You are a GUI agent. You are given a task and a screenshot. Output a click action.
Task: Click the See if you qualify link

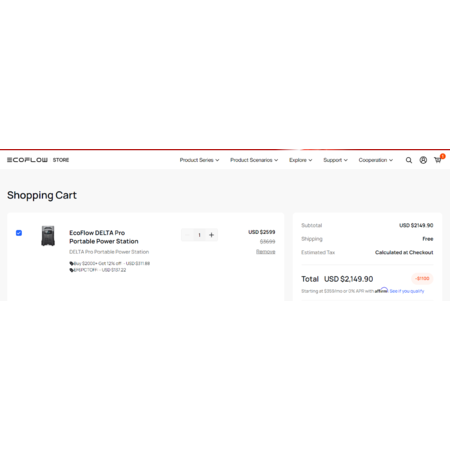pyautogui.click(x=407, y=291)
